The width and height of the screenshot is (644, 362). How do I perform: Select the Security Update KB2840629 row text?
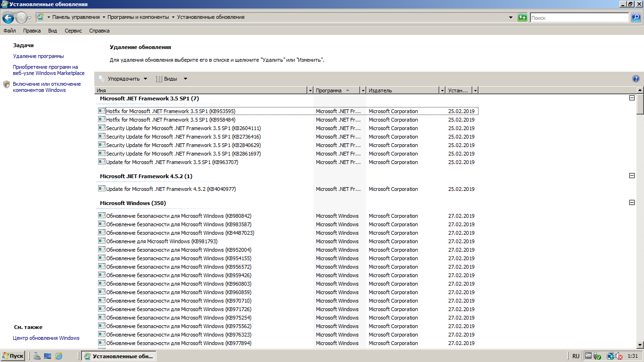click(183, 145)
